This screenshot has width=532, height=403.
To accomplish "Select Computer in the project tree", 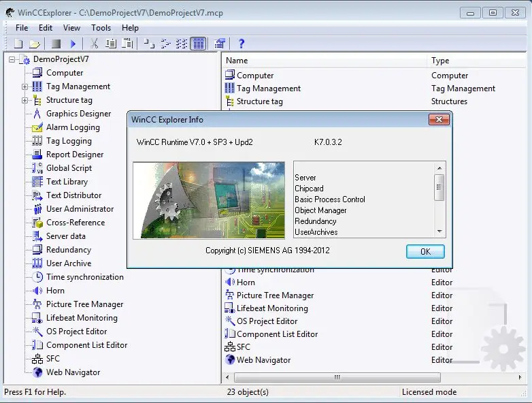I will tap(65, 73).
